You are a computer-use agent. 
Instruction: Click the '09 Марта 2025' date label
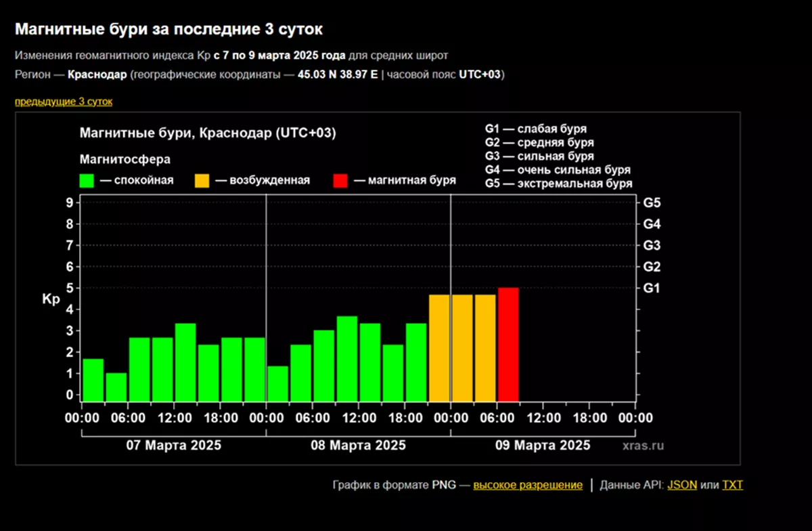(x=543, y=446)
